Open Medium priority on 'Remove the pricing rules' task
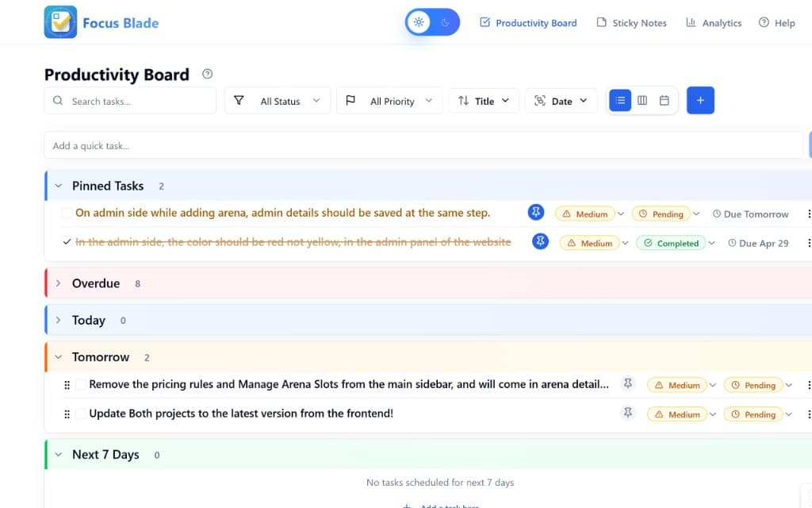 click(x=682, y=385)
